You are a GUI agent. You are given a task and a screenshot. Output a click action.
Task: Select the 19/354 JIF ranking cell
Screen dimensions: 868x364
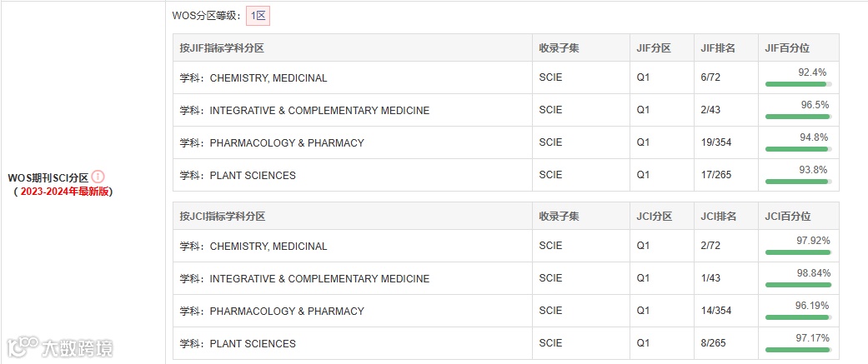(716, 142)
